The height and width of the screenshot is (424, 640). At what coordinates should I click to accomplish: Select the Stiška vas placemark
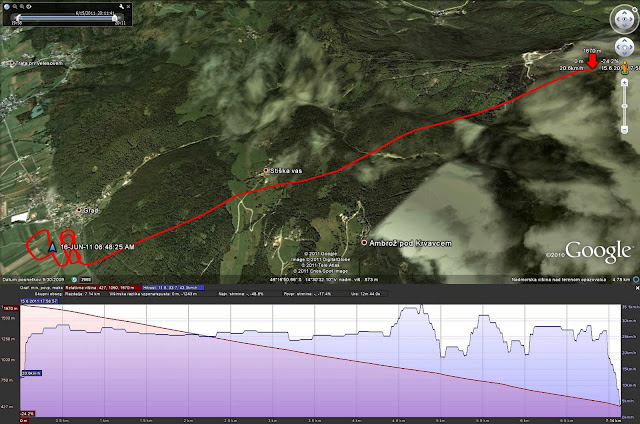point(266,170)
